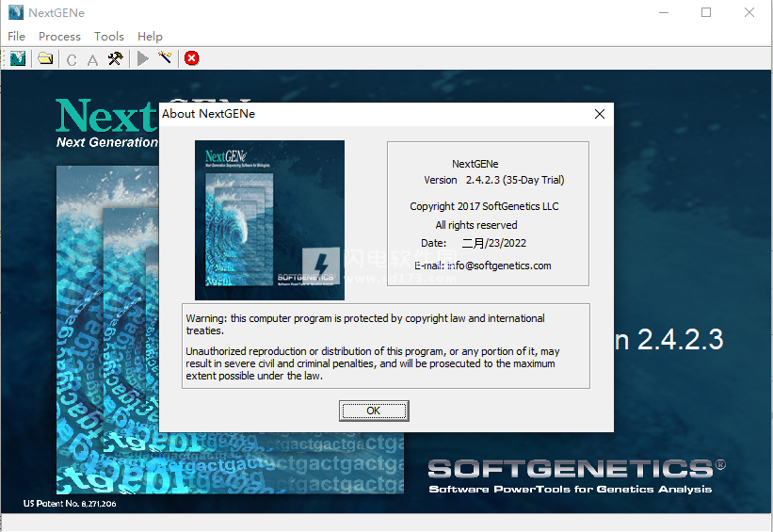Confirm the About dialog with OK
The image size is (773, 532).
tap(374, 411)
